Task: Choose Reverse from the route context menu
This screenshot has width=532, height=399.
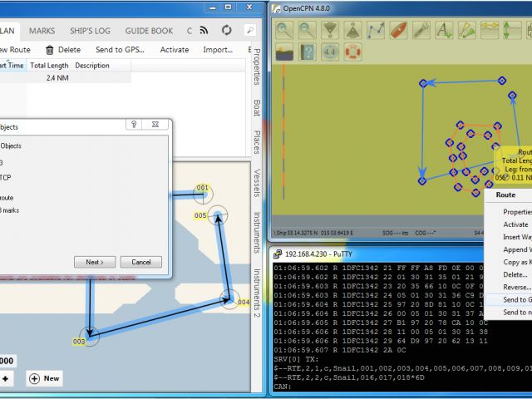Action: [x=515, y=286]
